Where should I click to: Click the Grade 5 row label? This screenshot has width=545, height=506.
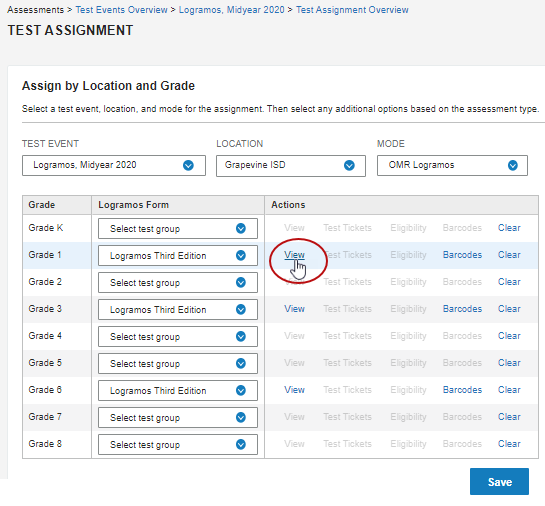(x=45, y=362)
